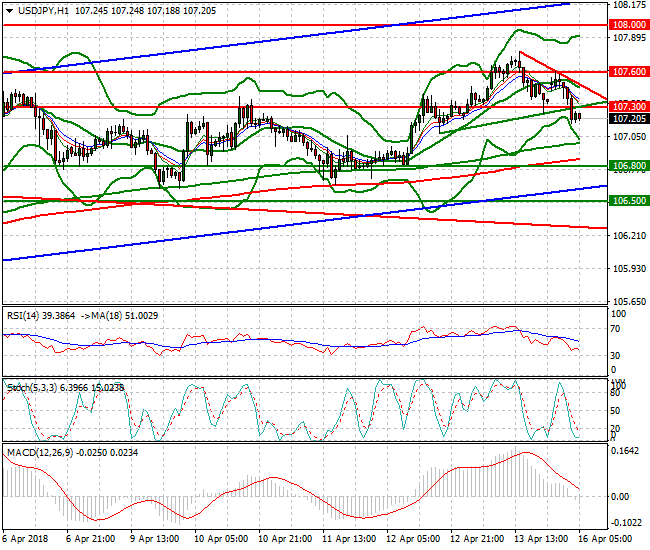Click the RSI 70 level scale value
The width and height of the screenshot is (650, 550).
(616, 329)
